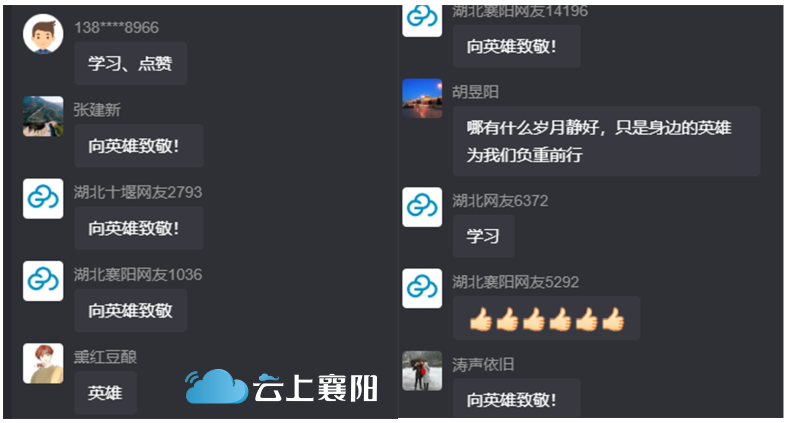
Task: Click the username 涛声依旧
Action: tap(483, 364)
